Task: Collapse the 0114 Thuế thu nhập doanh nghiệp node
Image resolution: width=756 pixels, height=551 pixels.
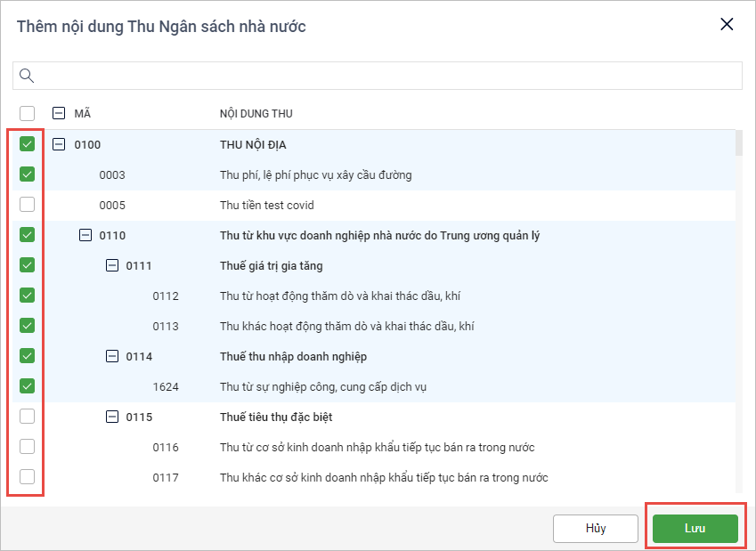Action: pyautogui.click(x=112, y=356)
